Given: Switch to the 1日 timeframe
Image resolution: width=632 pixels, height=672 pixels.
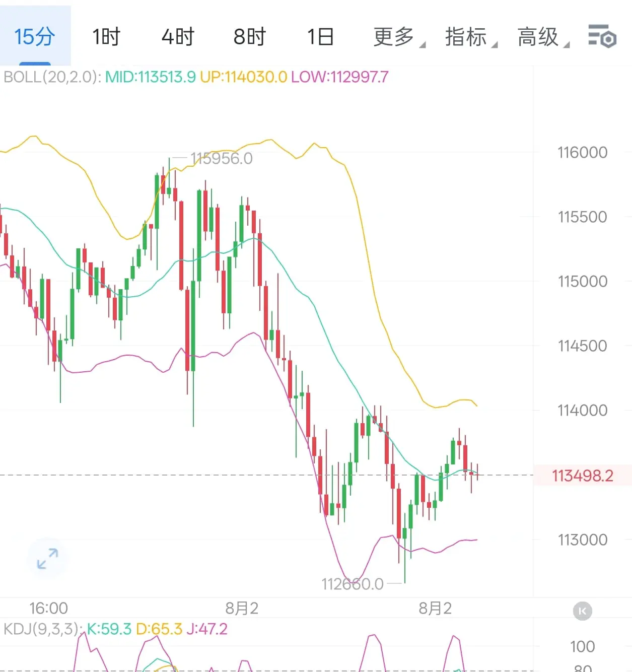Looking at the screenshot, I should coord(321,37).
